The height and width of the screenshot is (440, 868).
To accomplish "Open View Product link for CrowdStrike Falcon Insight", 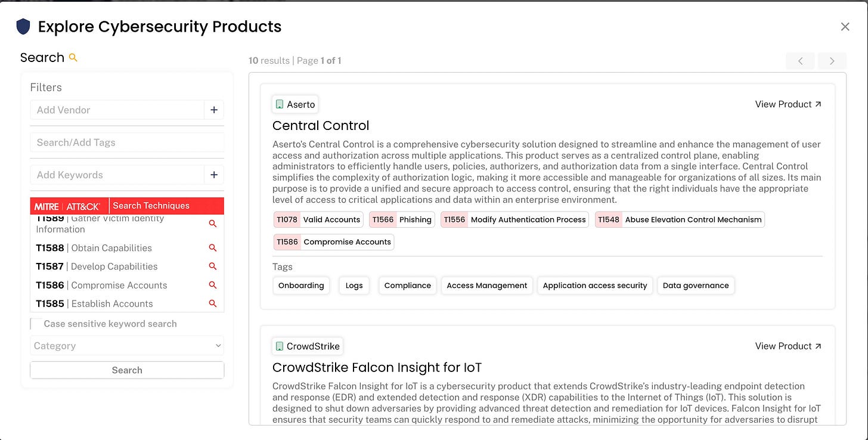I will click(x=788, y=346).
